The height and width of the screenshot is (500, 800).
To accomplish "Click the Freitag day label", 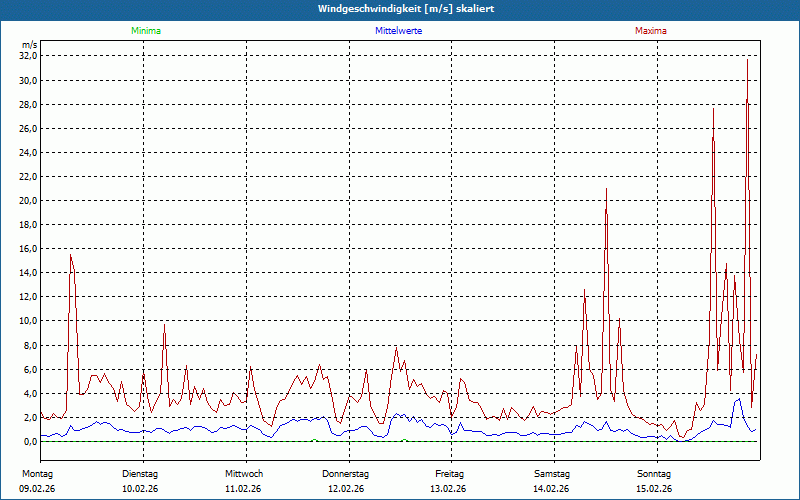I will tap(449, 473).
